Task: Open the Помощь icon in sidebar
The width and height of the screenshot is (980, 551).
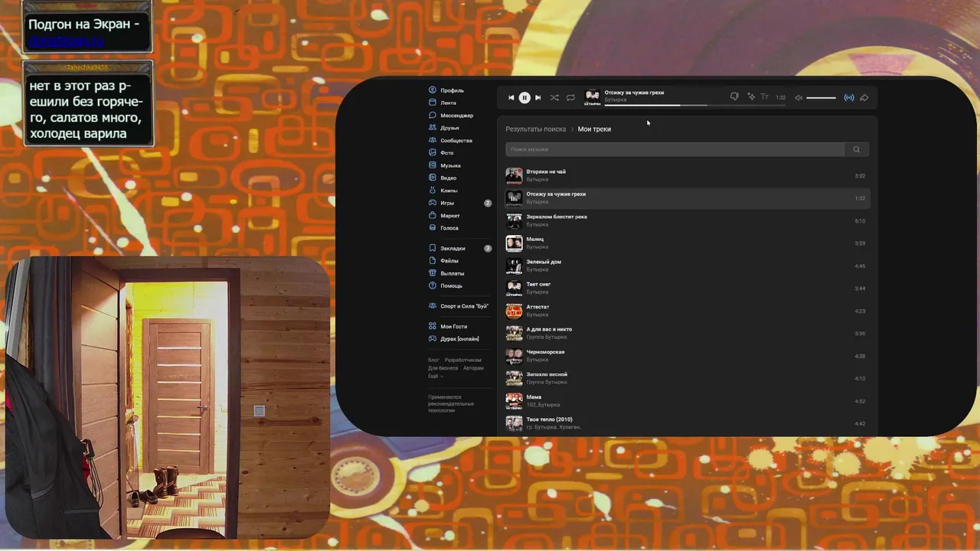Action: (433, 286)
